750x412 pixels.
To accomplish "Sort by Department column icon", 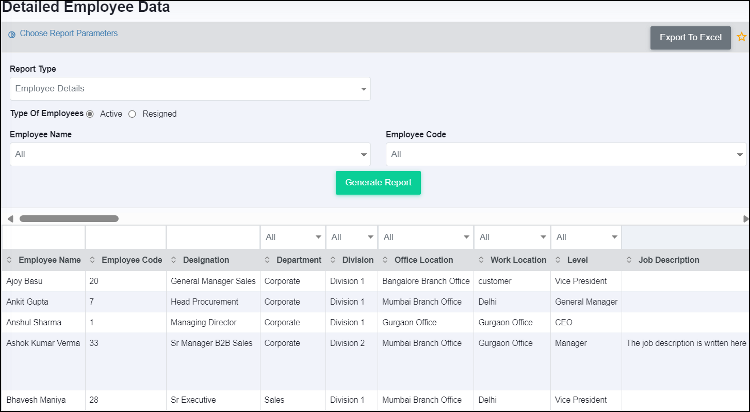I will [267, 260].
